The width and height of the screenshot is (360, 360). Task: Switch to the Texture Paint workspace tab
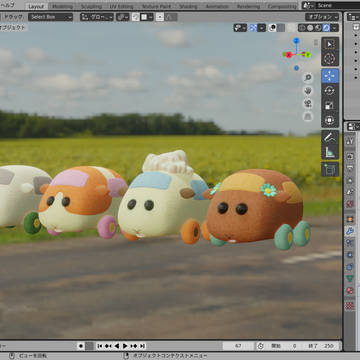click(156, 6)
